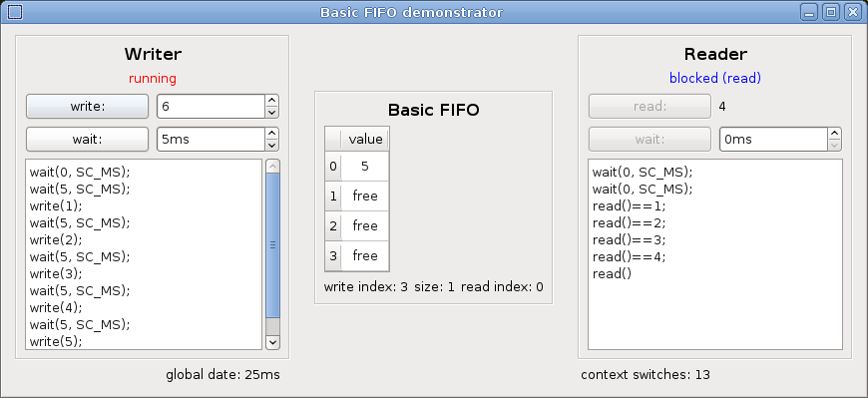Increase the Reader wait time spinner
Viewport: 868px width, 398px height.
pos(835,134)
